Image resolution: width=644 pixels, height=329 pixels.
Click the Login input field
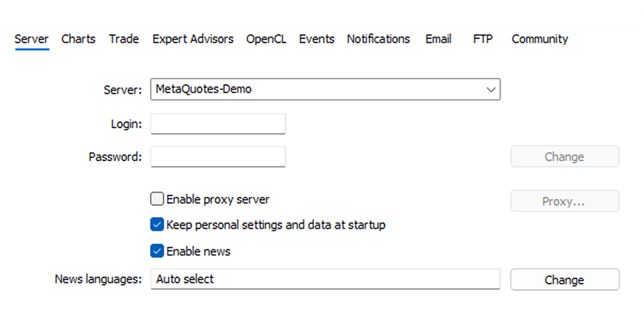click(218, 124)
